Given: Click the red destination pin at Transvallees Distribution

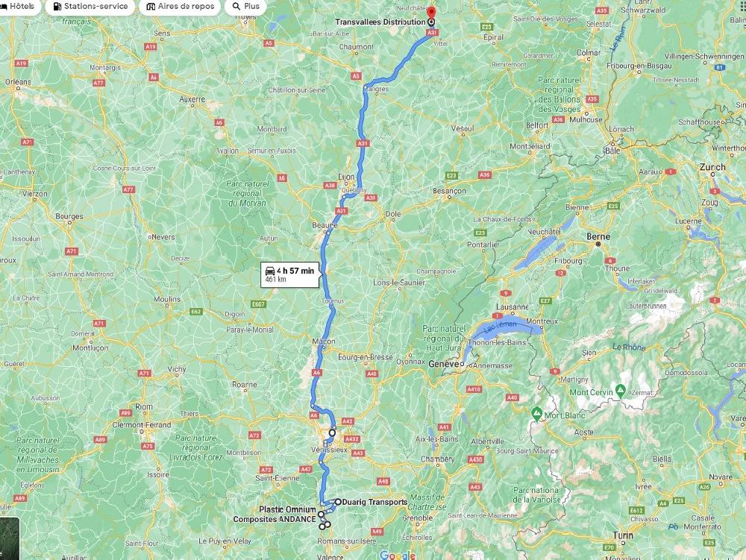Looking at the screenshot, I should [431, 13].
